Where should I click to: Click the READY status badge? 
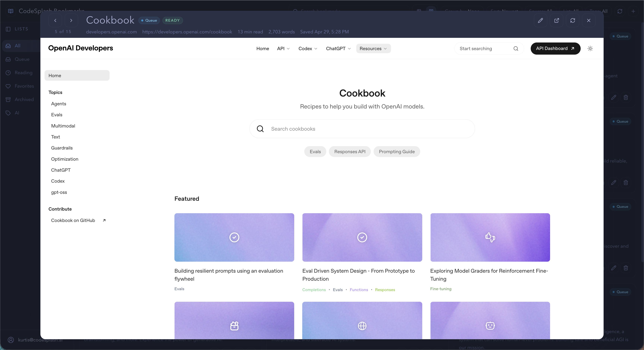point(173,21)
